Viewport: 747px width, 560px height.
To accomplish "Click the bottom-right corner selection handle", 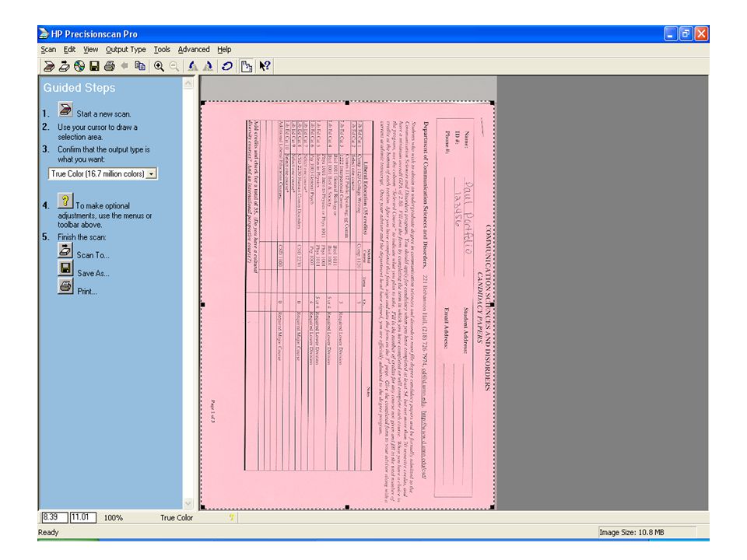I will (492, 508).
